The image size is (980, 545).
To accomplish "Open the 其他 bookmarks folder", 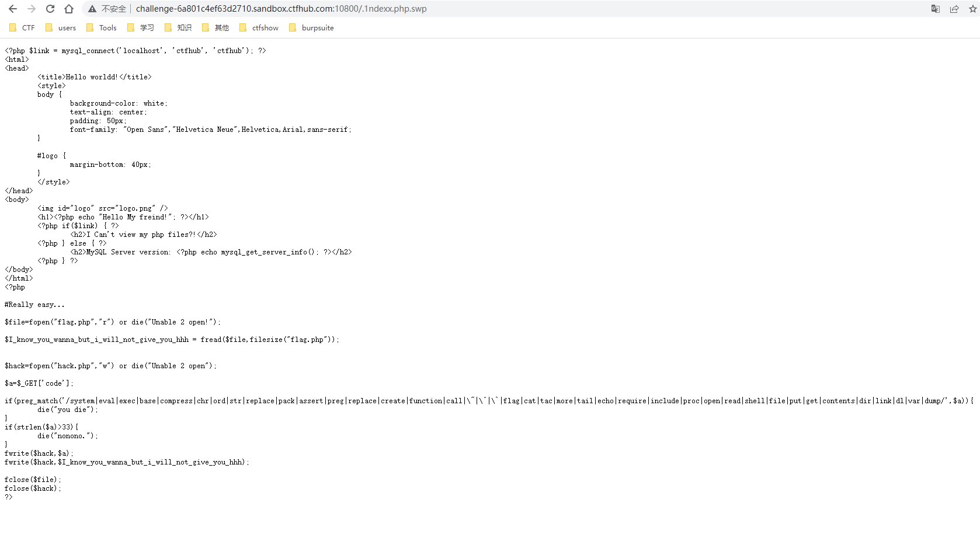I will click(x=216, y=27).
